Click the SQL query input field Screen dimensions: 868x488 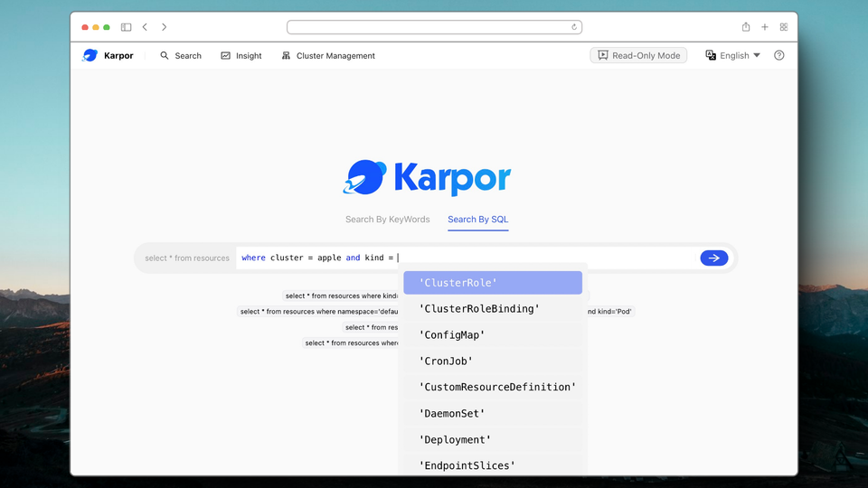tap(465, 258)
